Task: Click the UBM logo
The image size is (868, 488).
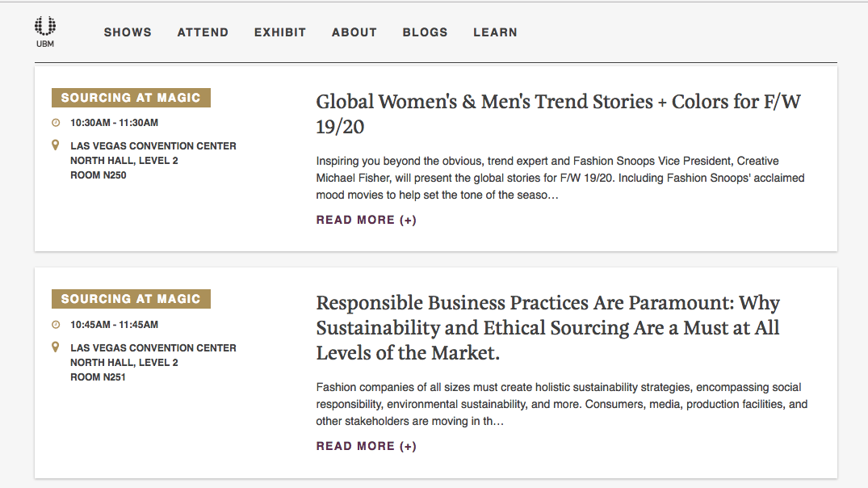Action: 45,32
